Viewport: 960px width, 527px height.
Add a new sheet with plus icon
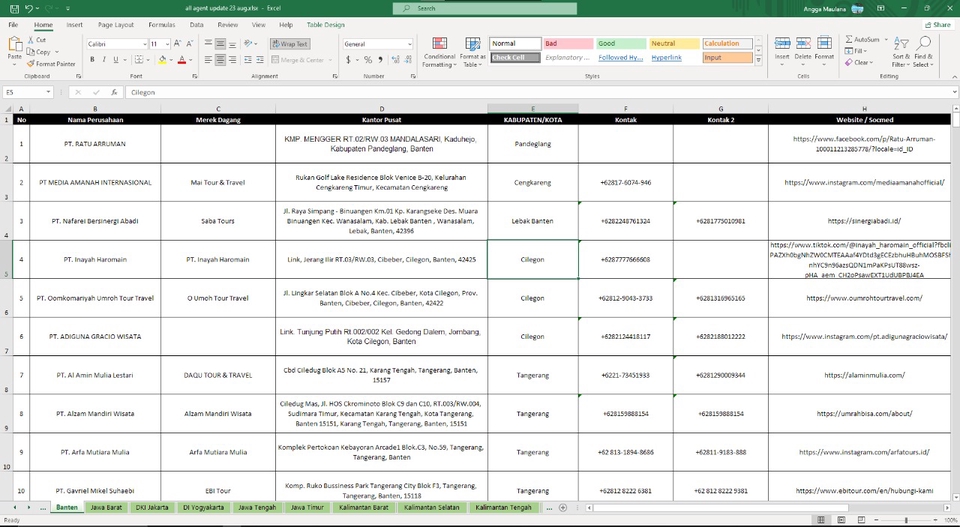(x=563, y=507)
